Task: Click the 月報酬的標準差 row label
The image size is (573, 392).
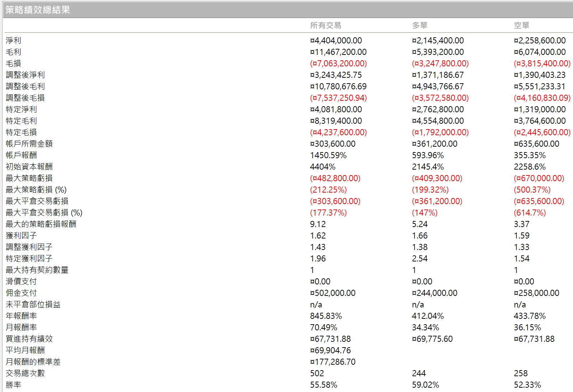Action: coord(33,362)
